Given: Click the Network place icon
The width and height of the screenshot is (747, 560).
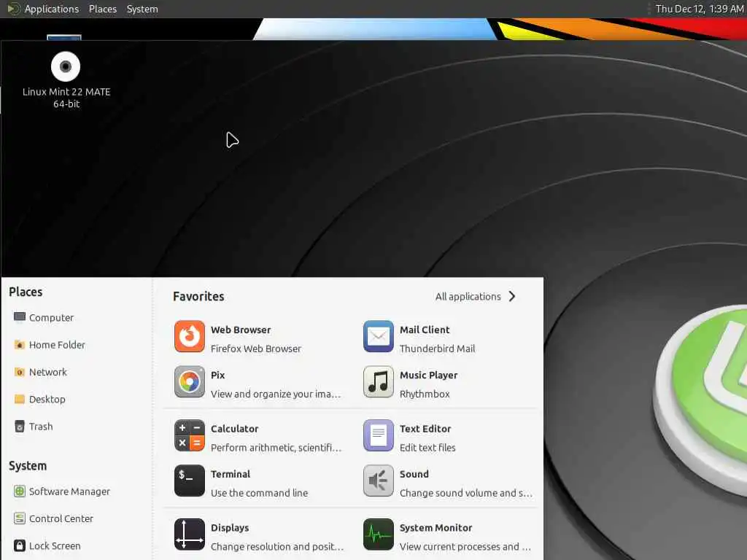Looking at the screenshot, I should (x=20, y=372).
